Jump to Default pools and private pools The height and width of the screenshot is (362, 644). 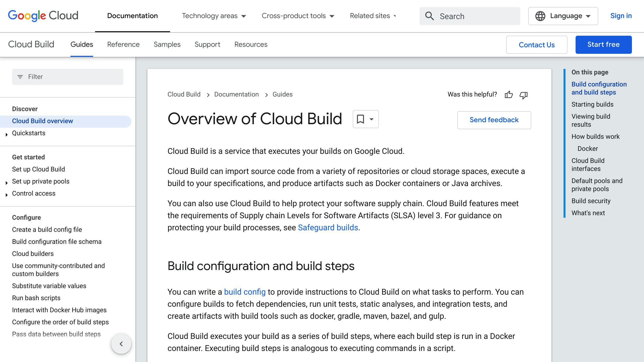click(597, 185)
